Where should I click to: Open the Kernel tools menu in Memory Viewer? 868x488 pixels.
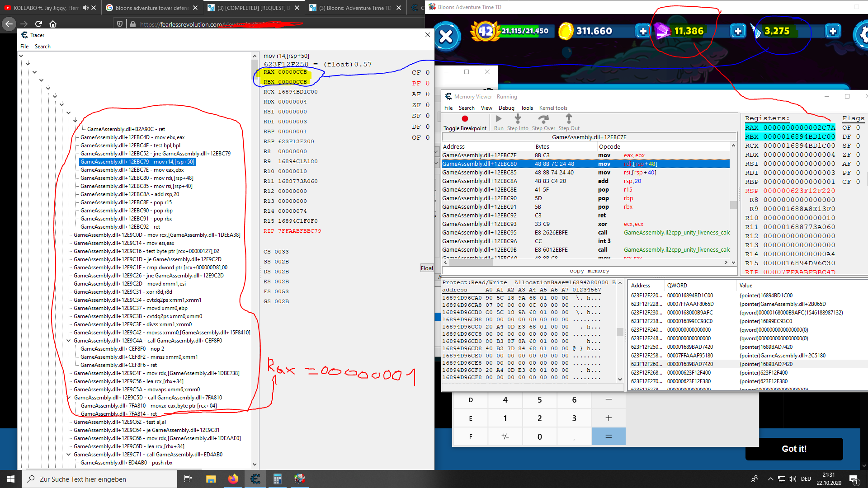click(553, 108)
